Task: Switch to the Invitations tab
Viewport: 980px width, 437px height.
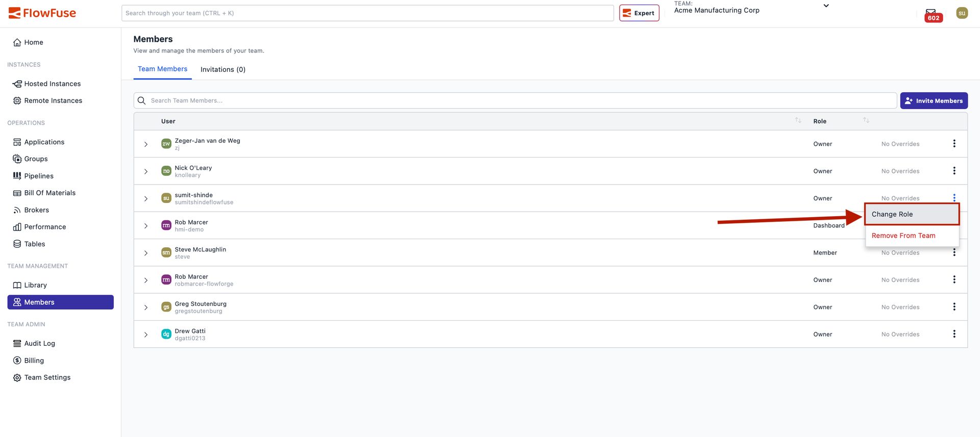Action: [x=223, y=69]
